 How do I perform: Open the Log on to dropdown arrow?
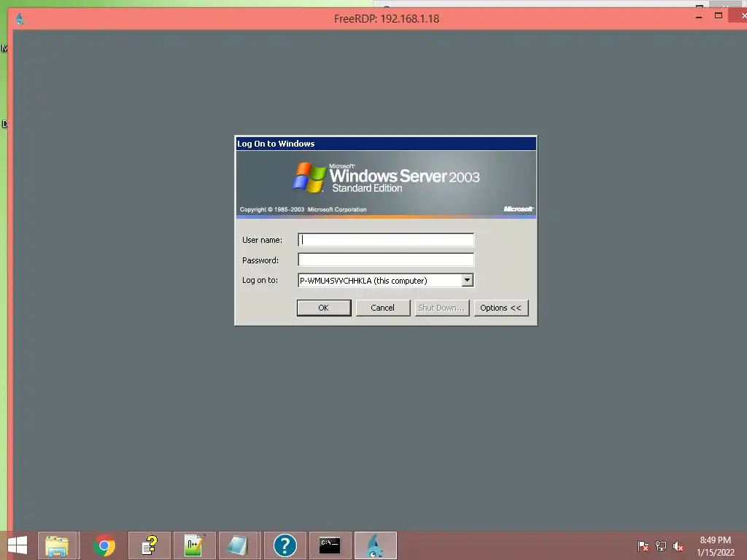(468, 280)
